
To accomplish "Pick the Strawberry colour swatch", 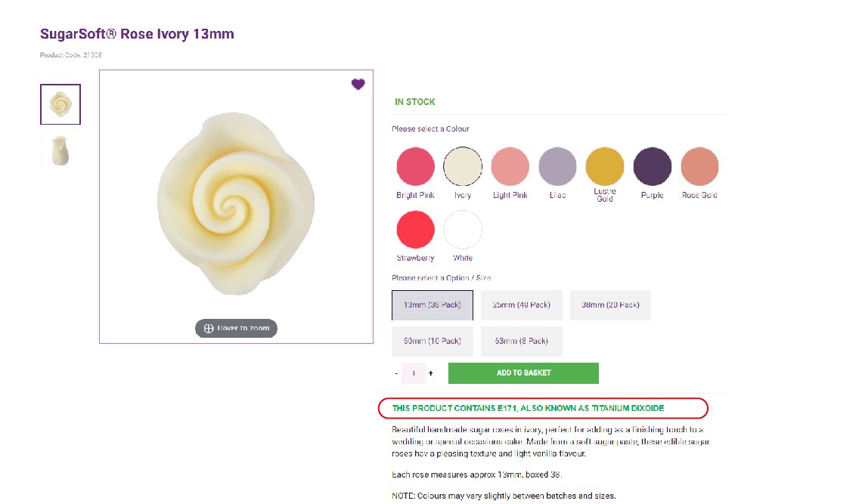I will point(414,229).
